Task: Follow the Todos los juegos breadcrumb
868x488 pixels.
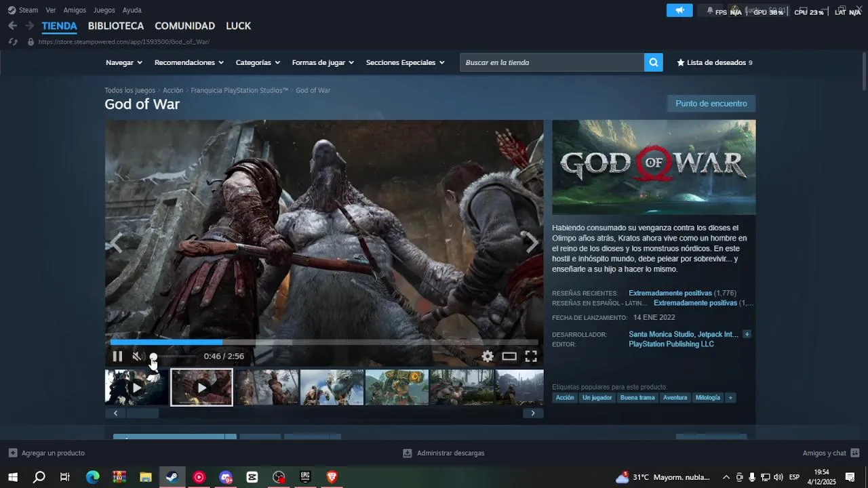Action: tap(130, 90)
